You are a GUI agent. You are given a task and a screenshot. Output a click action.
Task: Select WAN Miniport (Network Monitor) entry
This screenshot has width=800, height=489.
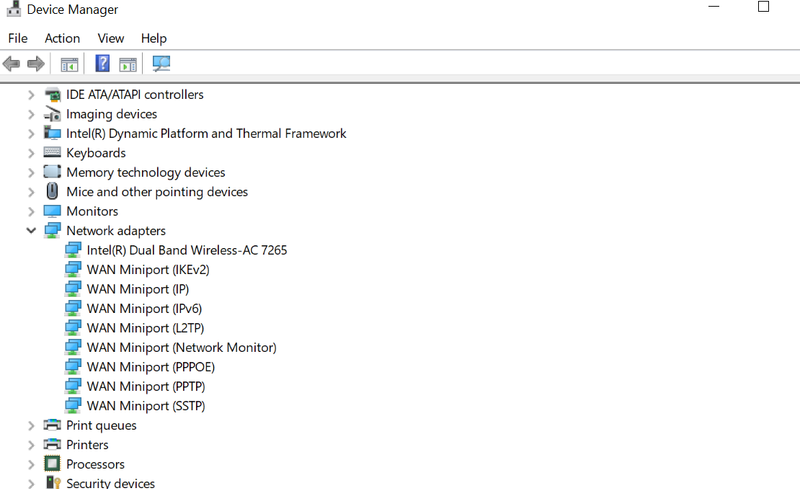pos(182,347)
